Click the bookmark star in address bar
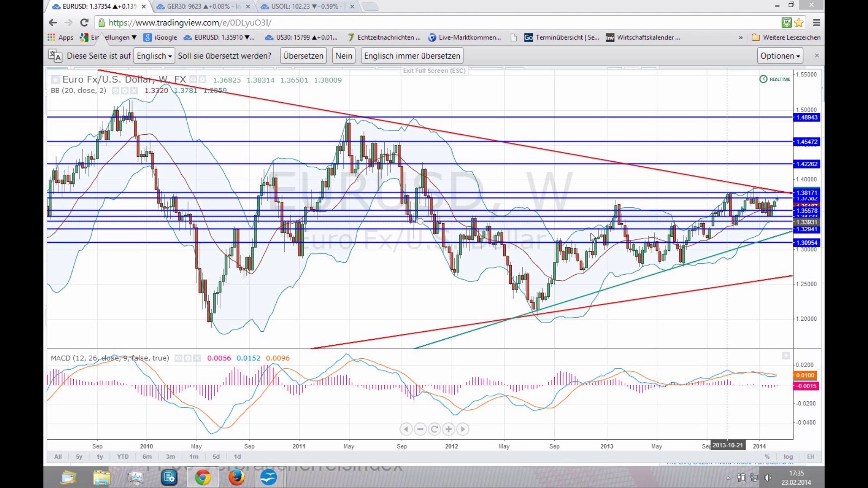This screenshot has height=488, width=868. (799, 23)
